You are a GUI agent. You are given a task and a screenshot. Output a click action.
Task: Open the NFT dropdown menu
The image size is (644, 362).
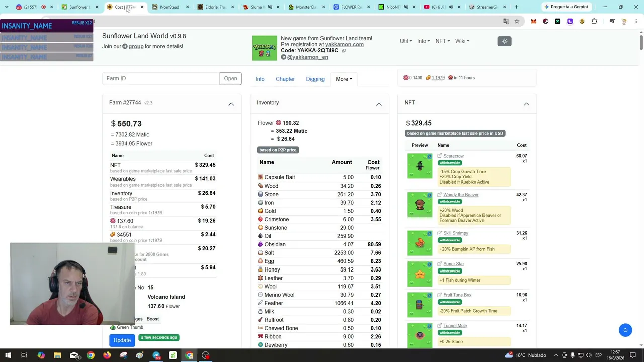(442, 41)
